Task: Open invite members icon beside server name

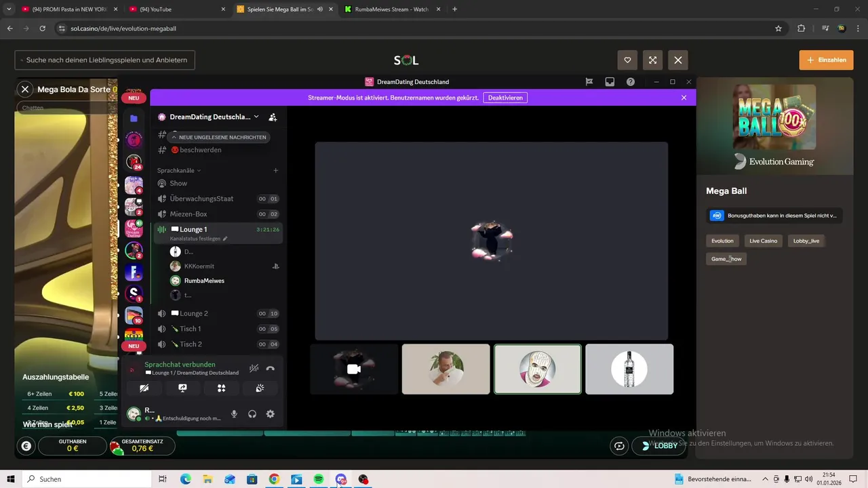Action: pos(273,117)
